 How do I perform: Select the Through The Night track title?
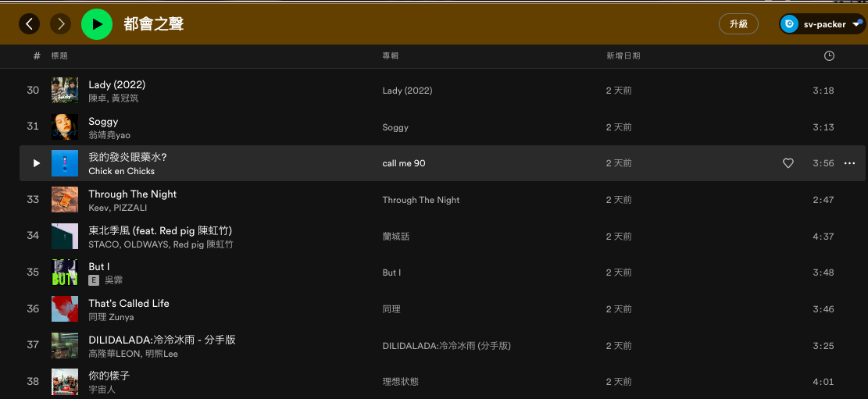coord(133,194)
